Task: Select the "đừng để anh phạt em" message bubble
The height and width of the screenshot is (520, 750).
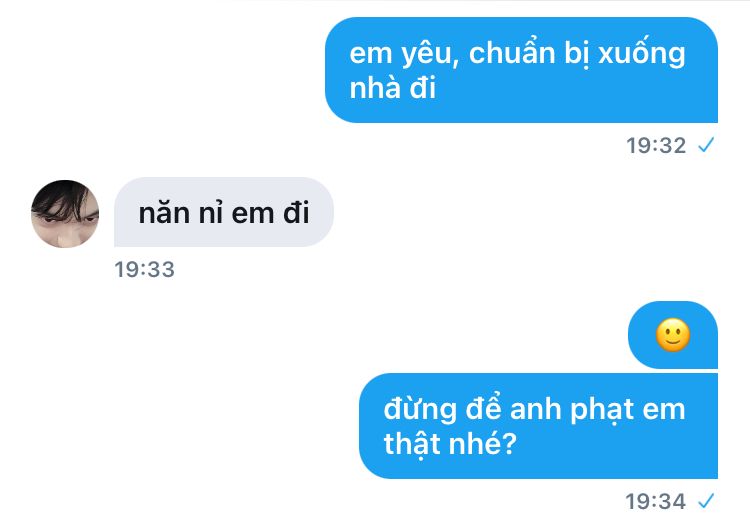Action: (x=539, y=426)
